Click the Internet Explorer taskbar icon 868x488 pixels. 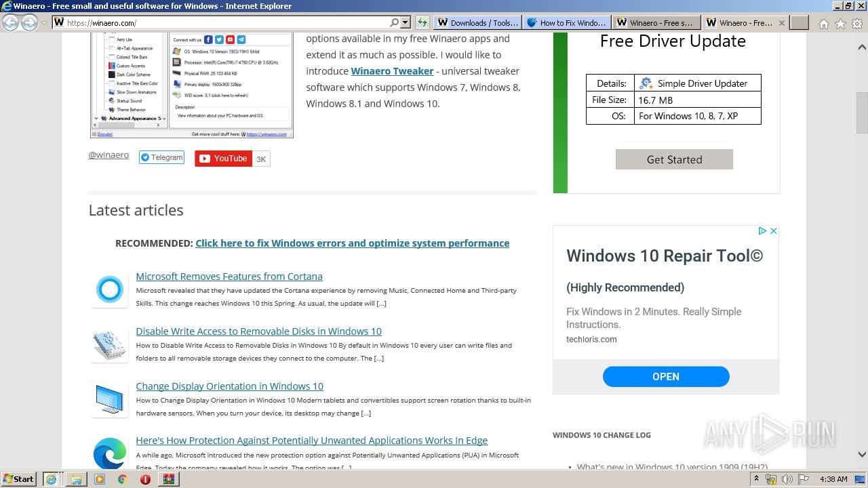pos(51,479)
